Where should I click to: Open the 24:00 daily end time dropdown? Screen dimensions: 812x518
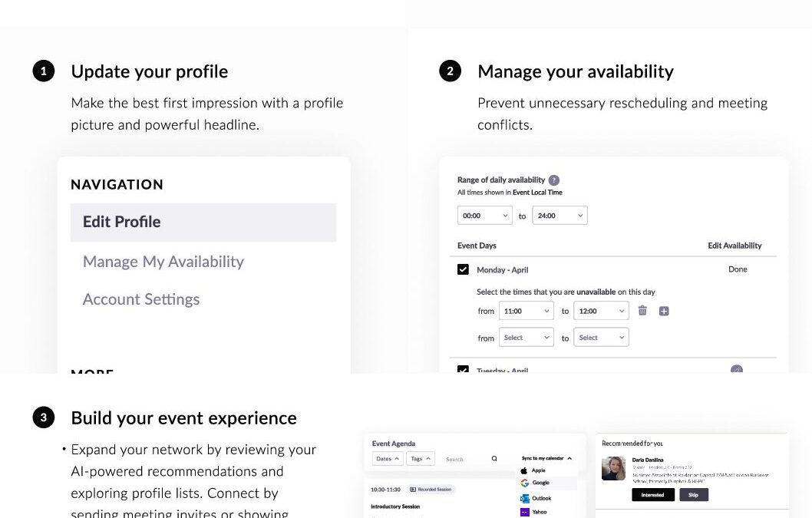[559, 216]
